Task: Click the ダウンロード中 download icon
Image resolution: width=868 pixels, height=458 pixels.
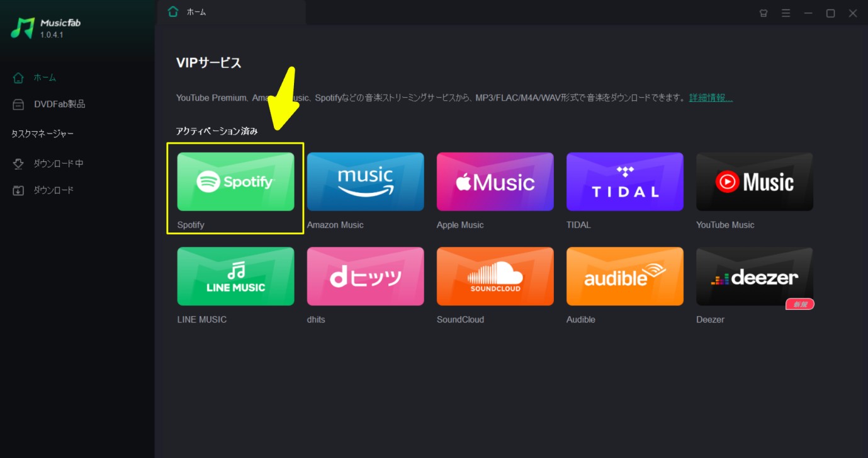Action: coord(18,164)
